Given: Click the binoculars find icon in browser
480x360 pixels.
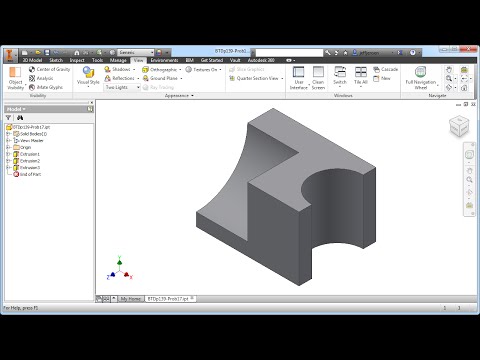Looking at the screenshot, I should coord(20,118).
